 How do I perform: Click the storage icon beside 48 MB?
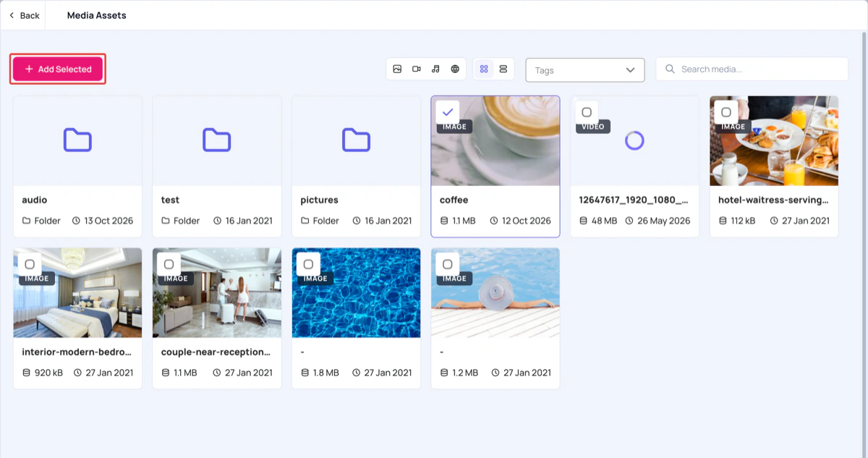[583, 221]
